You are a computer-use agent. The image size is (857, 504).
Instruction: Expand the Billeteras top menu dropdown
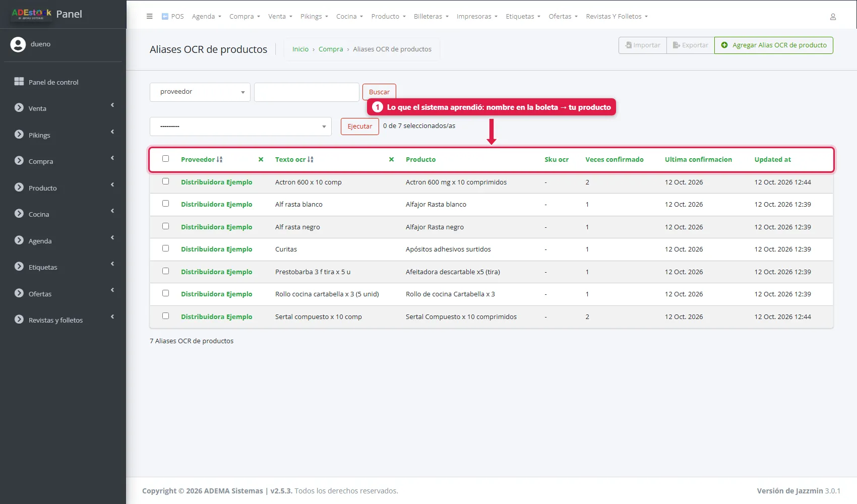(431, 17)
